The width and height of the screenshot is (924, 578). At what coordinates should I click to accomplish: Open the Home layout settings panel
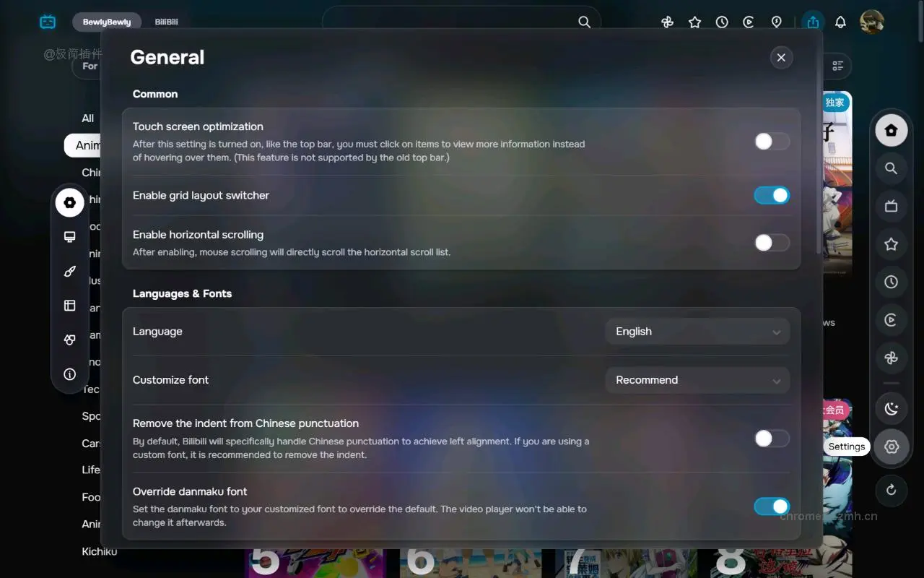[x=69, y=305]
